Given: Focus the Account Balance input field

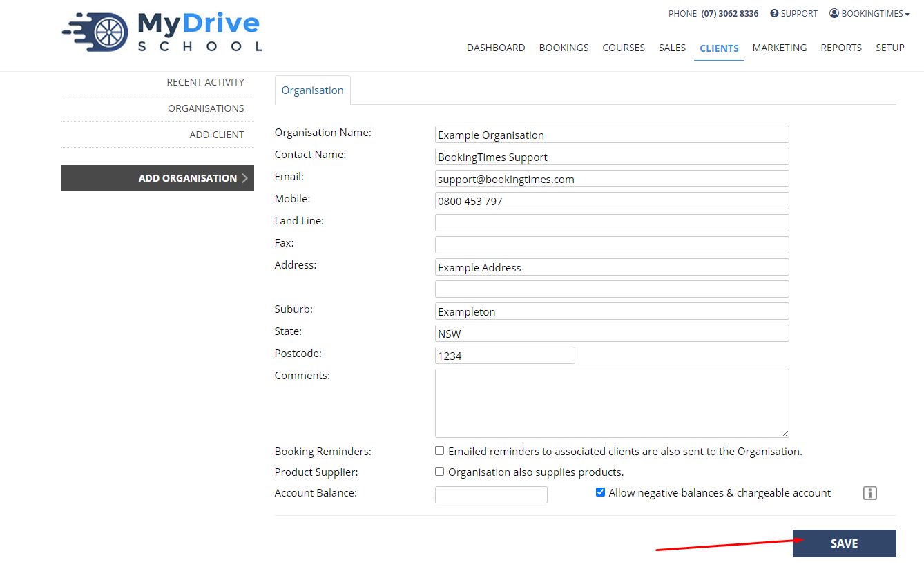Looking at the screenshot, I should click(x=491, y=494).
